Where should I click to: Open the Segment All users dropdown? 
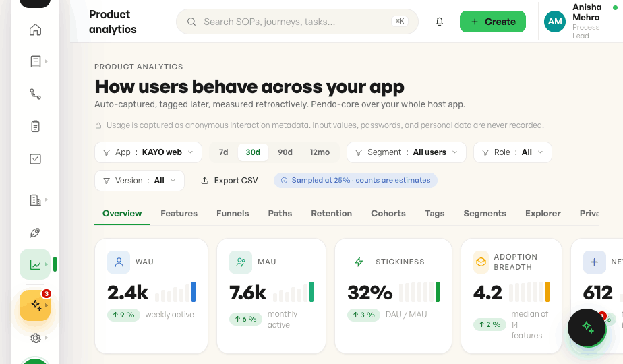pos(406,152)
